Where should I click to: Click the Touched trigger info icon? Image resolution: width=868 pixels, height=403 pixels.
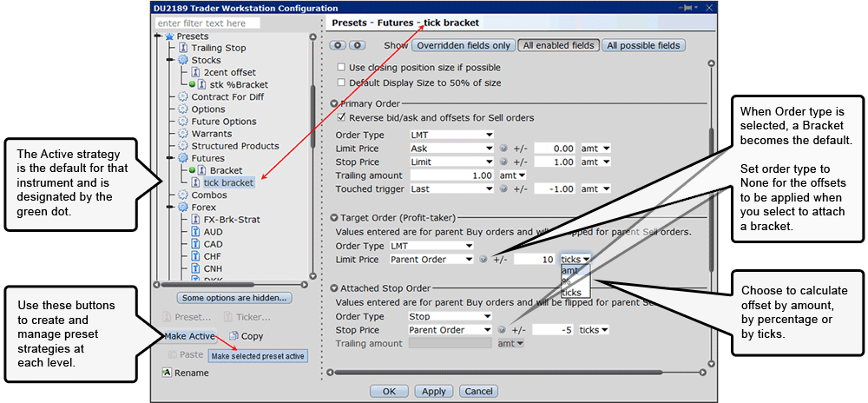pyautogui.click(x=503, y=188)
